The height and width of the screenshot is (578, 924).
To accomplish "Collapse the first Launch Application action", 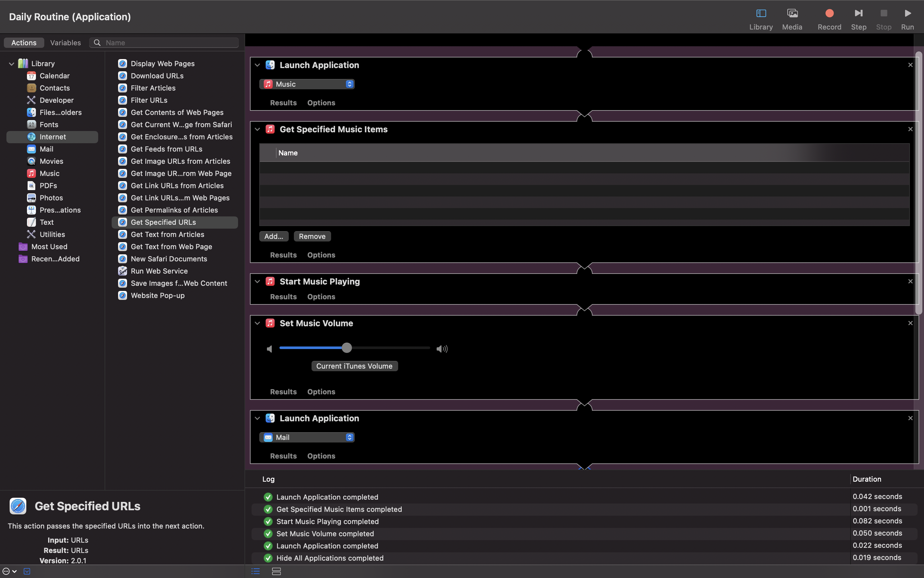I will tap(257, 66).
